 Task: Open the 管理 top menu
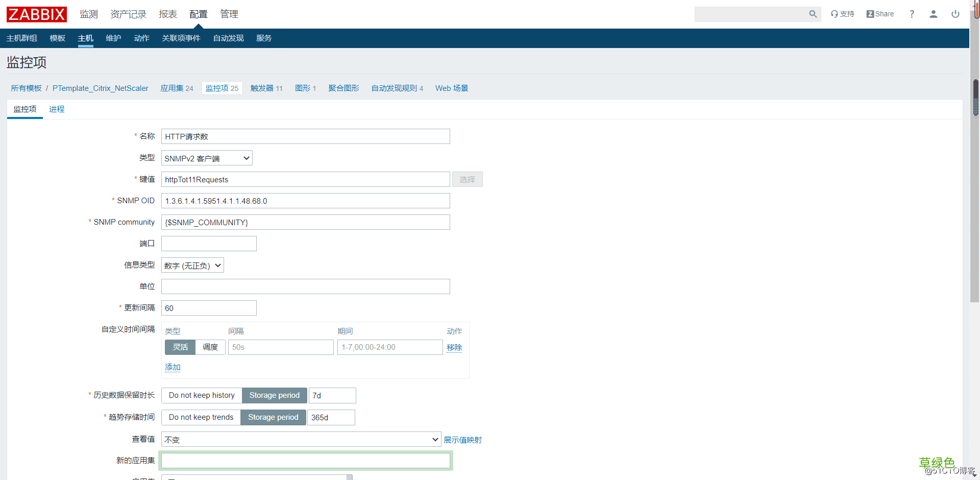pyautogui.click(x=229, y=14)
